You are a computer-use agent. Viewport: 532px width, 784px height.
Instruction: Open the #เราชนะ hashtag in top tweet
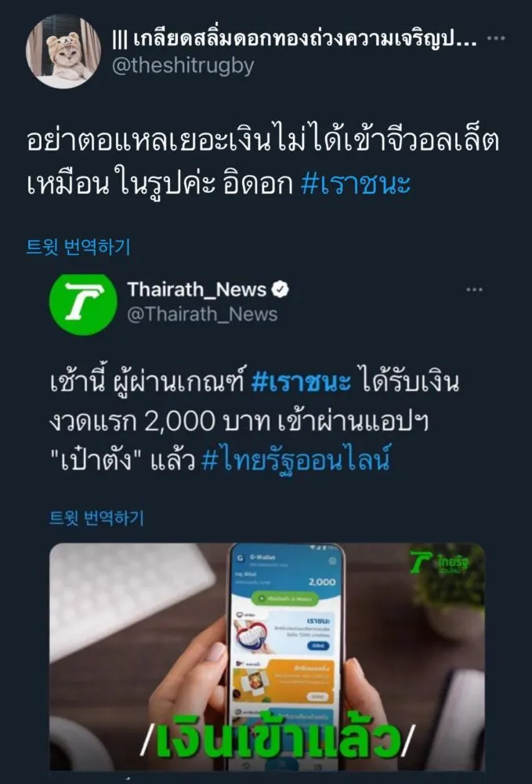355,184
